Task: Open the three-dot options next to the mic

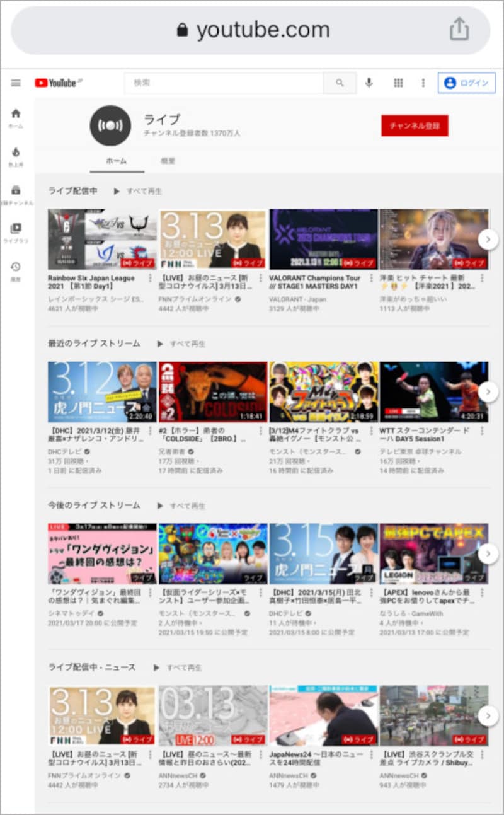Action: (423, 83)
